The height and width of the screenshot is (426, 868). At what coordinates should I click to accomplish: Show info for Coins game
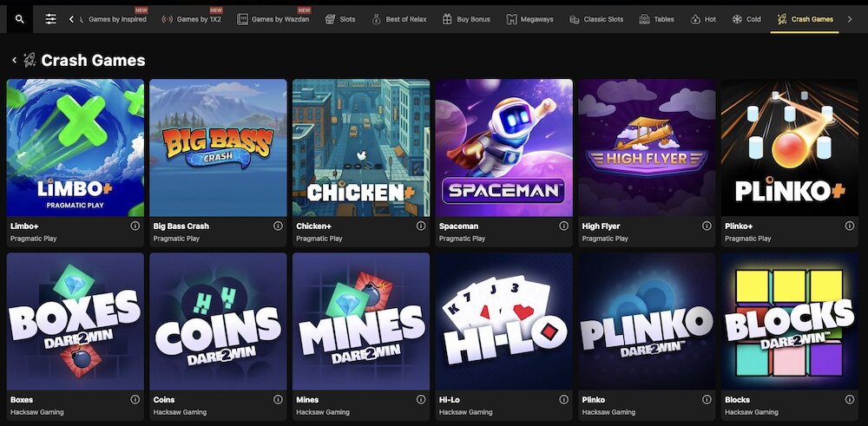click(x=278, y=399)
